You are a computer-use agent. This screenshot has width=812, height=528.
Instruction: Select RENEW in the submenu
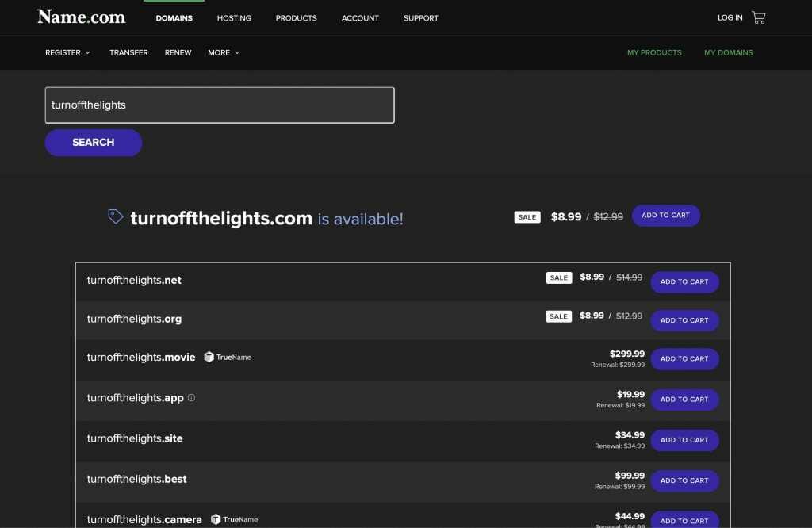coord(178,53)
